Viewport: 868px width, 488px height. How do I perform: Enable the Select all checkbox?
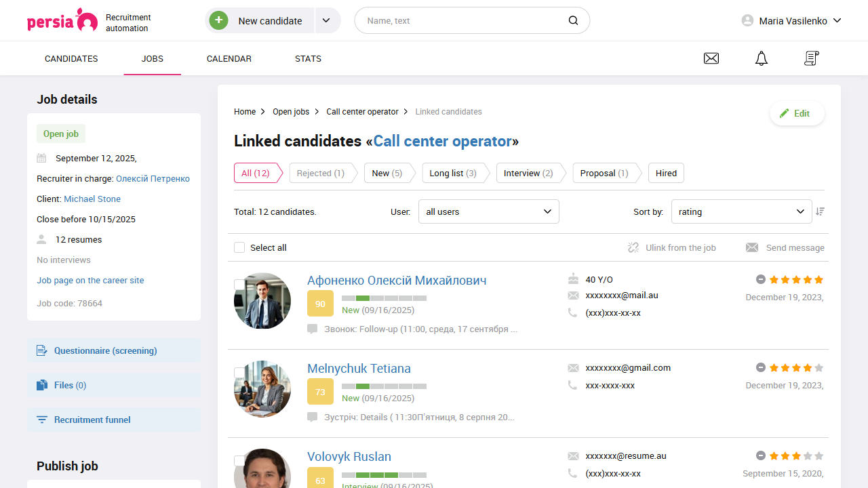click(239, 247)
